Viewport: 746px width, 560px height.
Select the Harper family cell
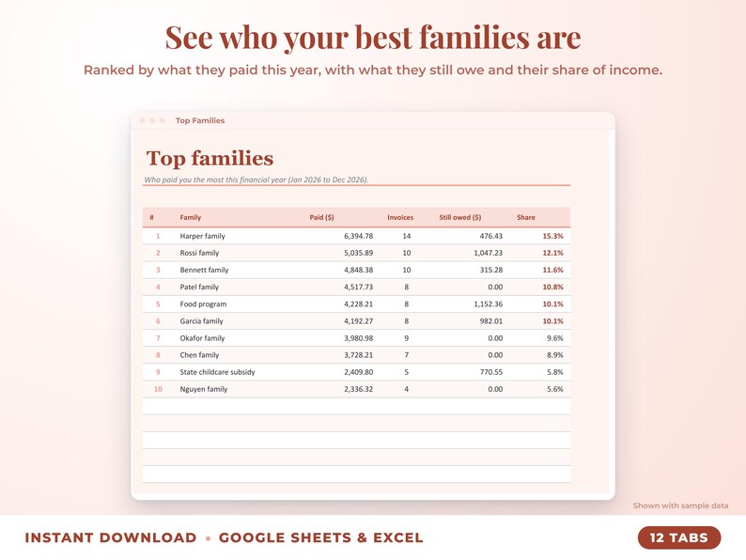click(x=202, y=236)
